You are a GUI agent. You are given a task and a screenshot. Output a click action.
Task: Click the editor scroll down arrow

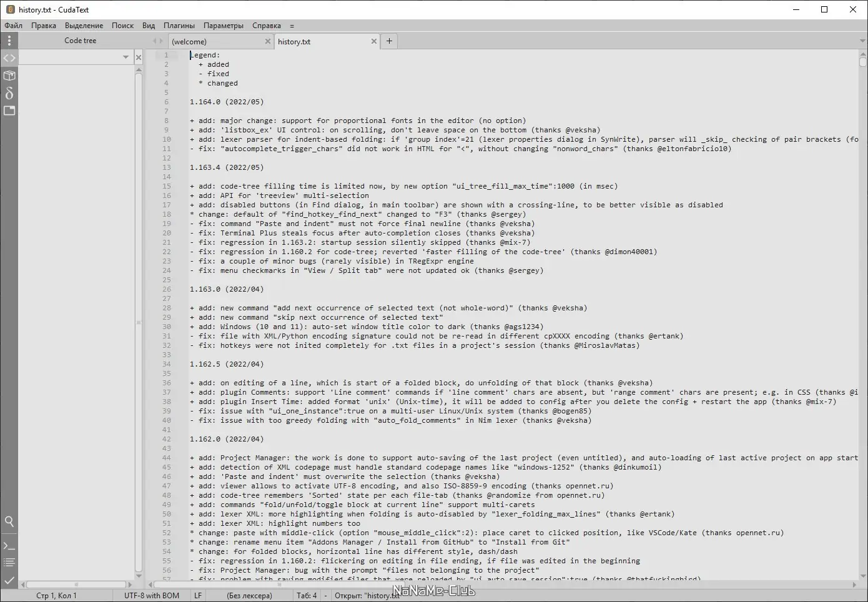click(x=863, y=576)
